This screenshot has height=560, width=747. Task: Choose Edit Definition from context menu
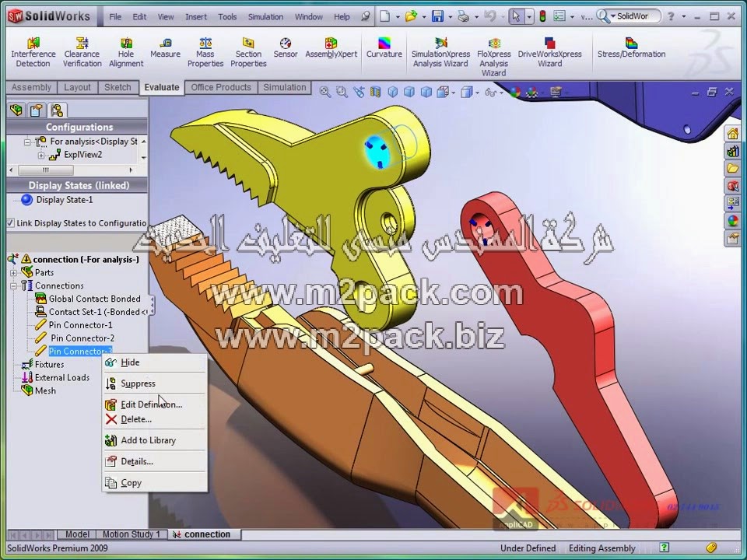[x=155, y=404]
